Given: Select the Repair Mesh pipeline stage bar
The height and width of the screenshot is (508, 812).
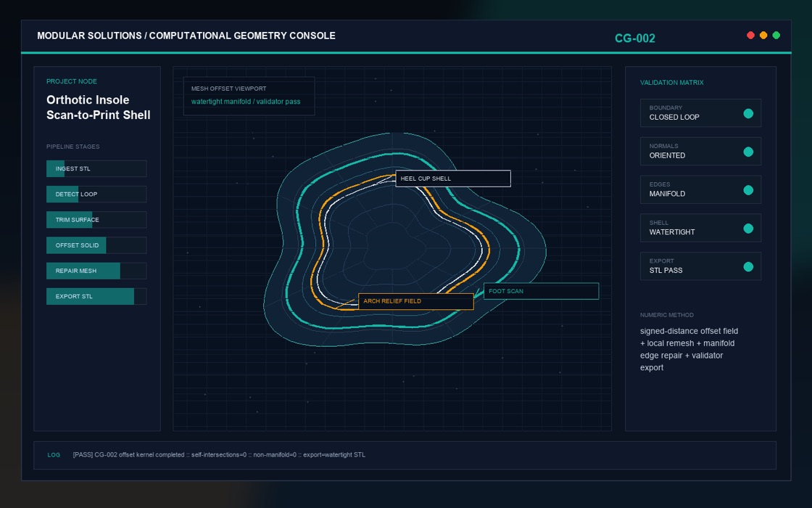Looking at the screenshot, I should [x=96, y=271].
